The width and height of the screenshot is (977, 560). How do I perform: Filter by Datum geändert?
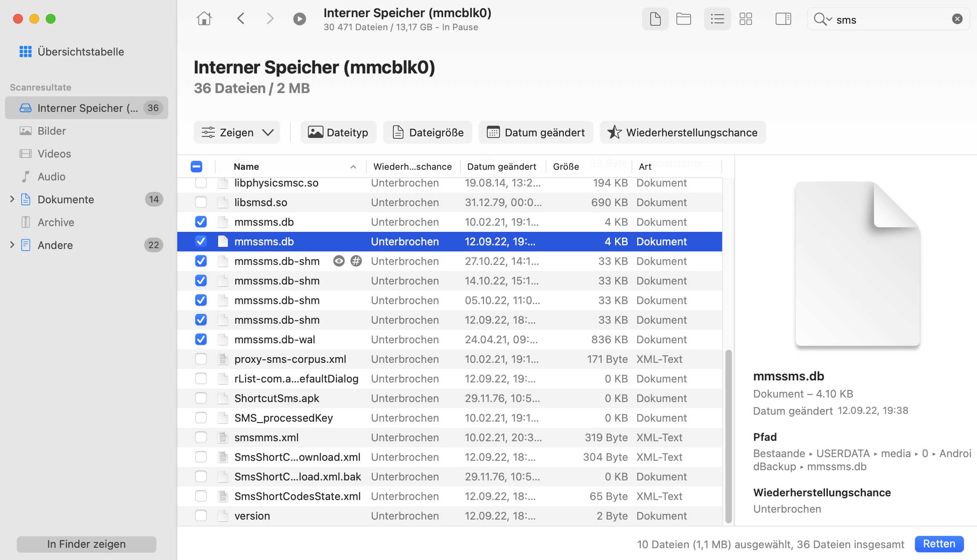[x=536, y=132]
